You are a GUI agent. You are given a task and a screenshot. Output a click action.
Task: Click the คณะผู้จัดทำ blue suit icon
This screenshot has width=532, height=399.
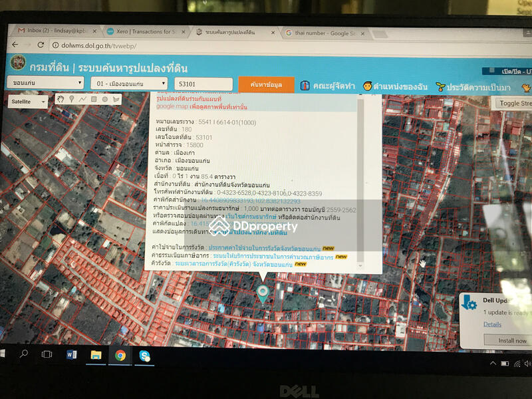305,86
